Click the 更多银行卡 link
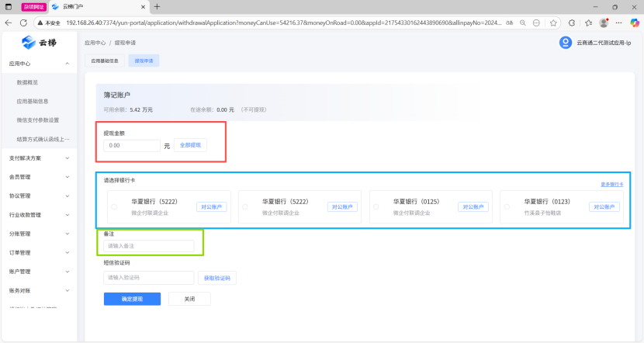This screenshot has height=343, width=644. [611, 185]
